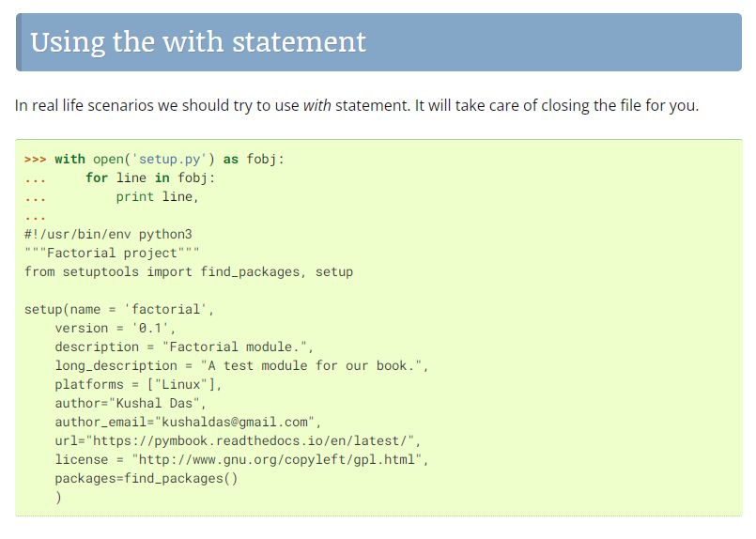Click the 'long_description' code line
The width and height of the screenshot is (756, 539).
(x=241, y=365)
